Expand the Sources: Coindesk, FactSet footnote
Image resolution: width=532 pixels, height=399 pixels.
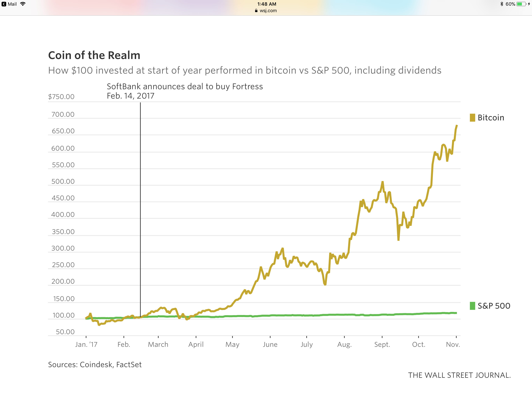95,365
